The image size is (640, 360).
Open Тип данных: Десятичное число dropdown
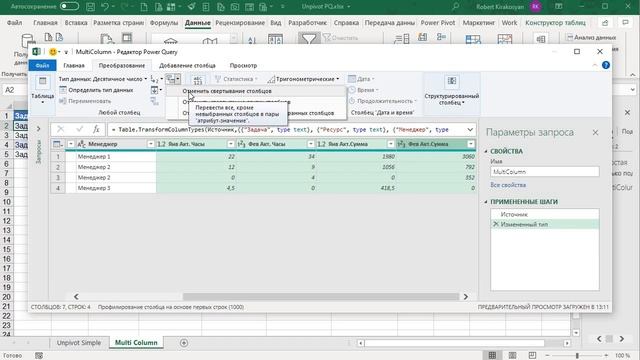pyautogui.click(x=102, y=79)
